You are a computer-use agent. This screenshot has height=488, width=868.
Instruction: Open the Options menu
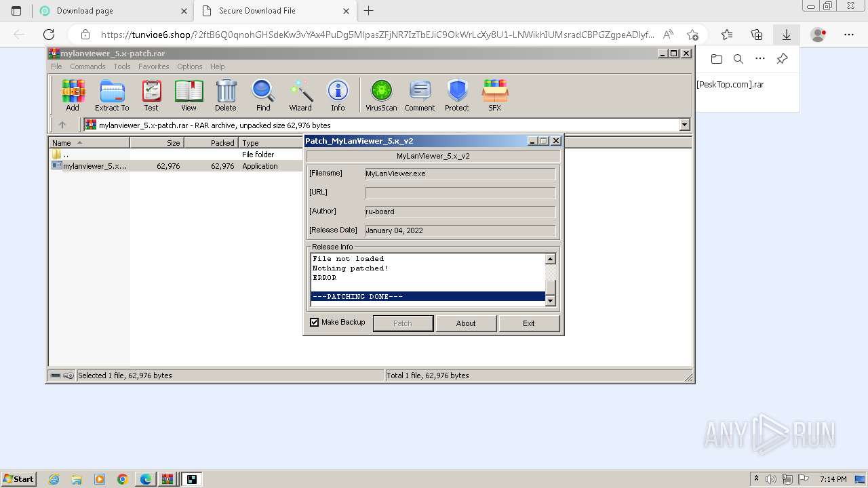pyautogui.click(x=190, y=66)
